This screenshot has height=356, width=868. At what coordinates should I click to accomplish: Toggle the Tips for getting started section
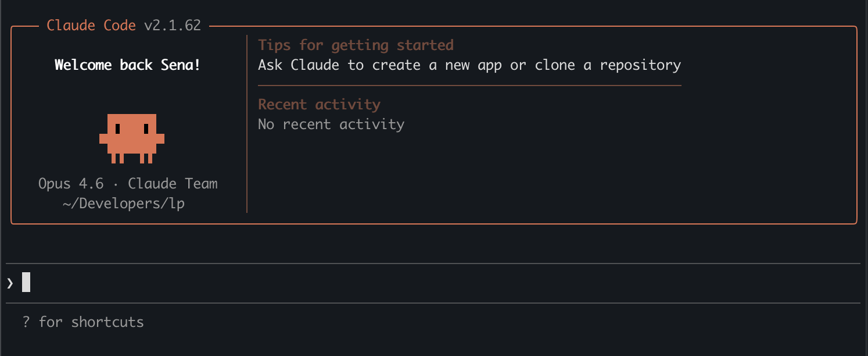click(356, 45)
